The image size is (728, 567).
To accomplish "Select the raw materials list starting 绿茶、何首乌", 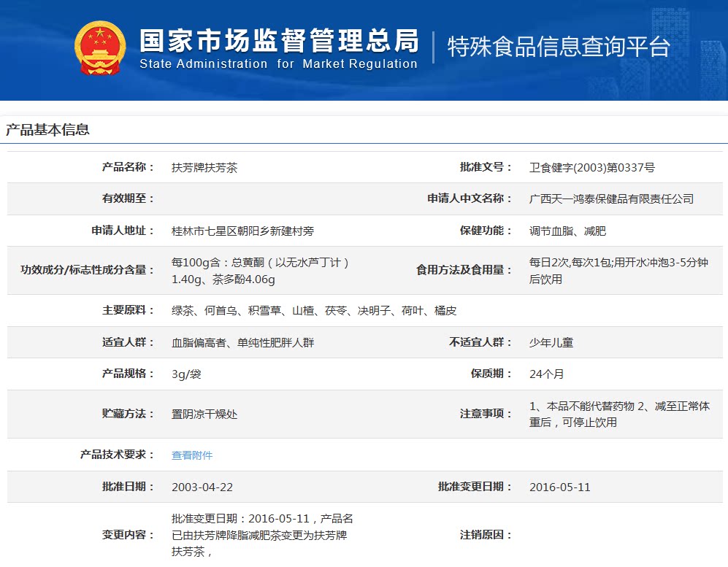I will 314,310.
